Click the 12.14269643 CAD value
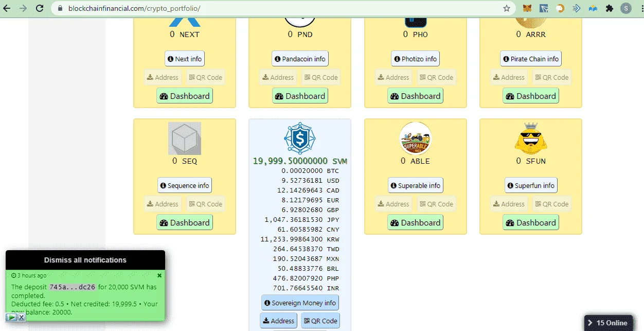644x331 pixels. tap(308, 190)
